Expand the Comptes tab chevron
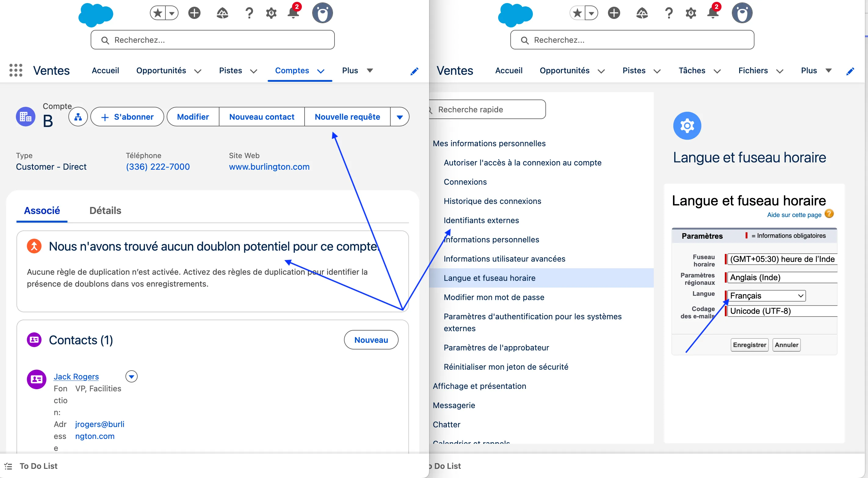 pyautogui.click(x=321, y=71)
